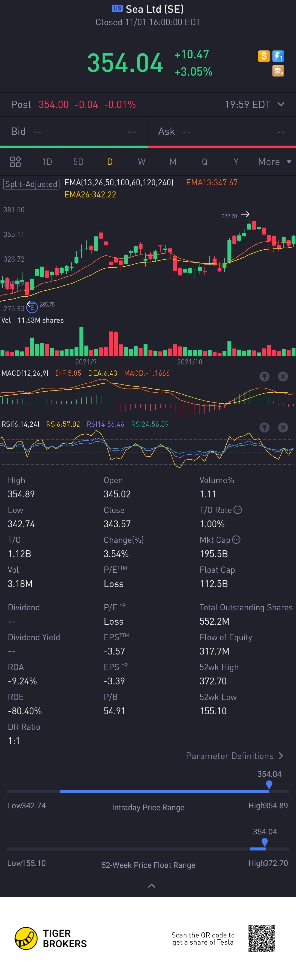The height and width of the screenshot is (980, 296).
Task: Collapse the stock details with up chevron
Action: point(151,886)
